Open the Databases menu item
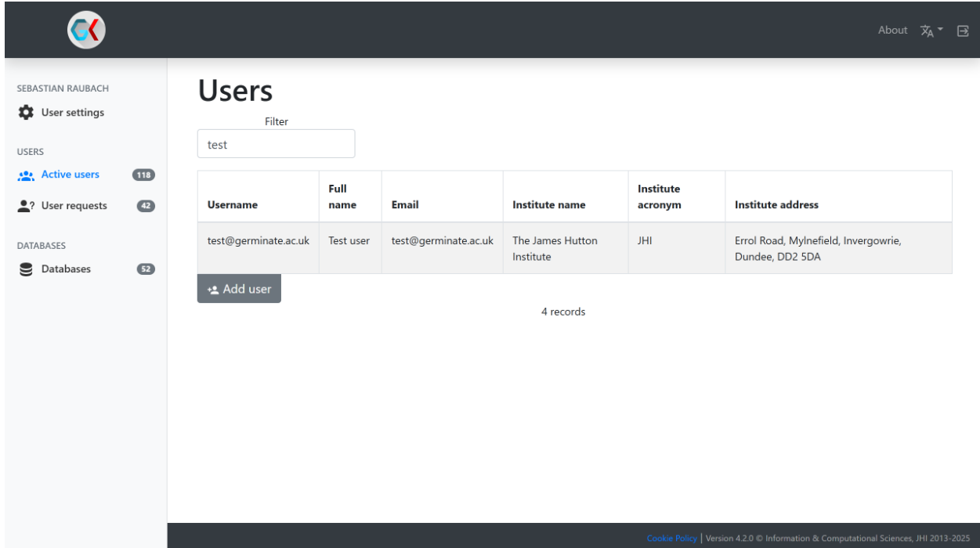The height and width of the screenshot is (548, 980). 66,269
